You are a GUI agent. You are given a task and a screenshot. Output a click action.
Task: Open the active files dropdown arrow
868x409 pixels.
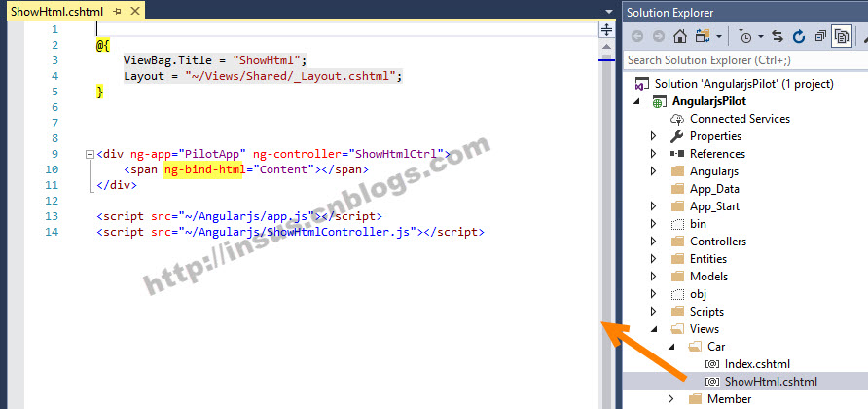609,12
